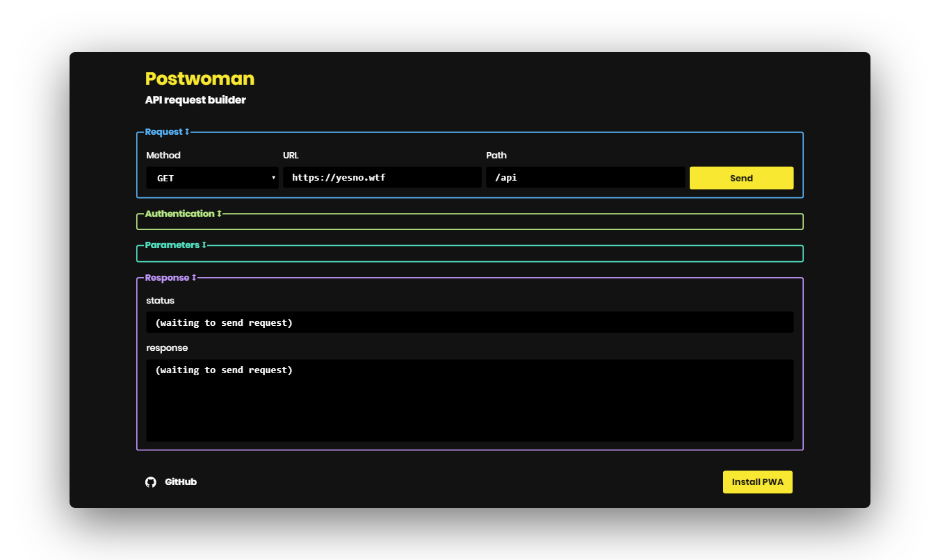The image size is (940, 560).
Task: Click the Path field label
Action: 496,156
